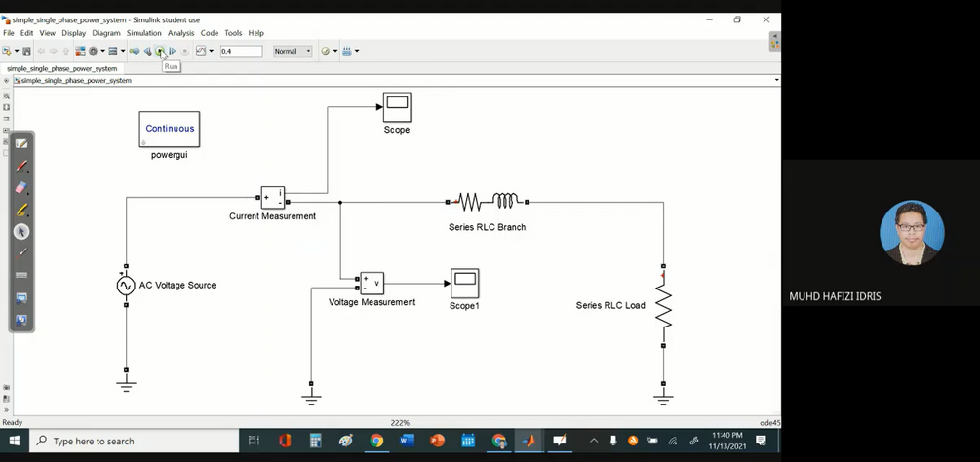Click the simulation stop time field
The image size is (980, 462).
pyautogui.click(x=241, y=52)
